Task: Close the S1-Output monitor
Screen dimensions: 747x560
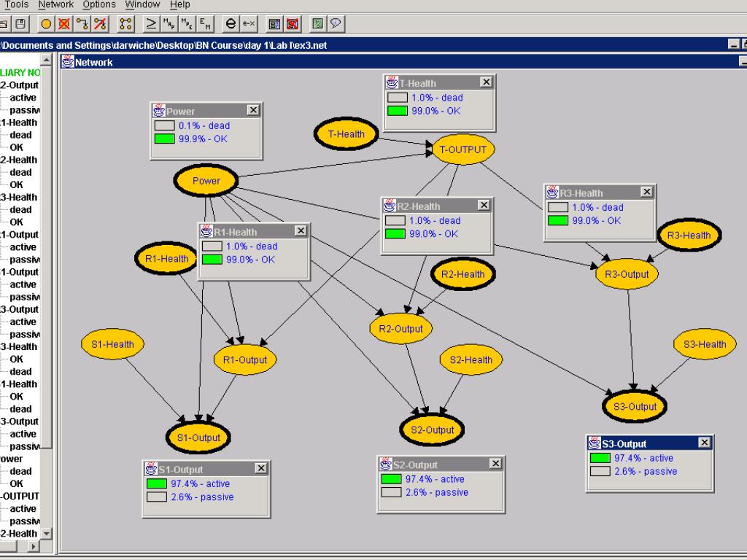Action: (260, 468)
